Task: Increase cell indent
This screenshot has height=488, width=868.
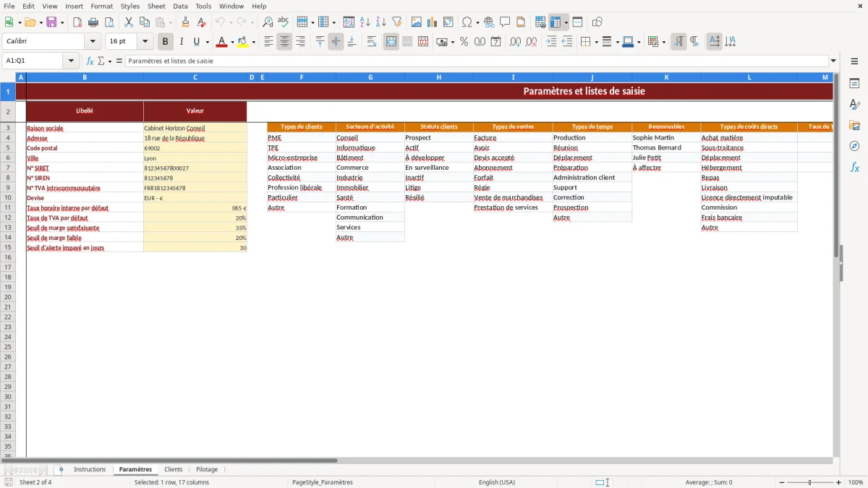Action: pos(551,42)
